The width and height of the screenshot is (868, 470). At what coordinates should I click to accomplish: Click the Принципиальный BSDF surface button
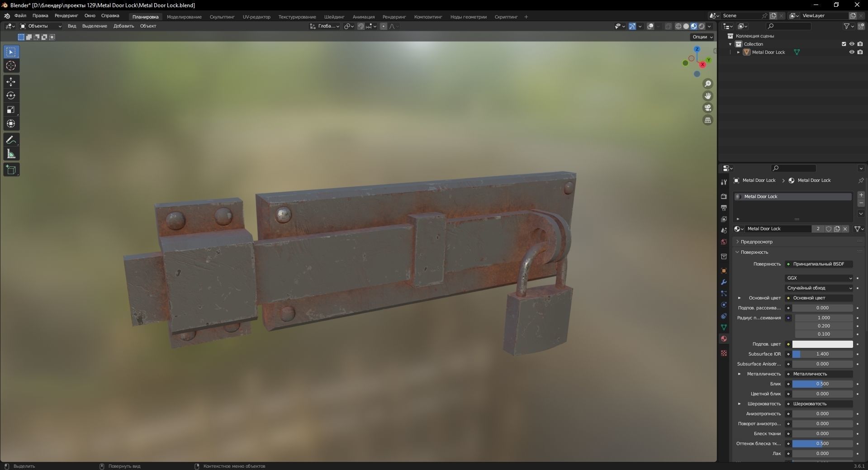click(819, 264)
